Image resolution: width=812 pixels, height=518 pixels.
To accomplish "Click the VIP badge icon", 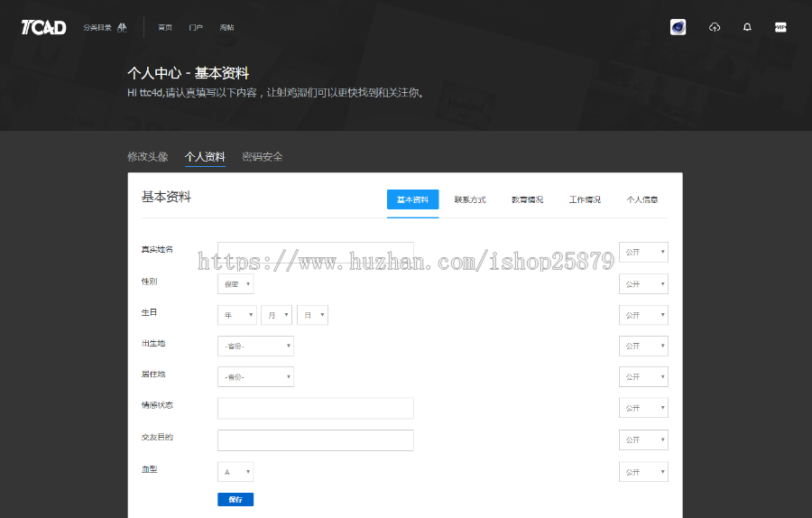I will point(780,27).
